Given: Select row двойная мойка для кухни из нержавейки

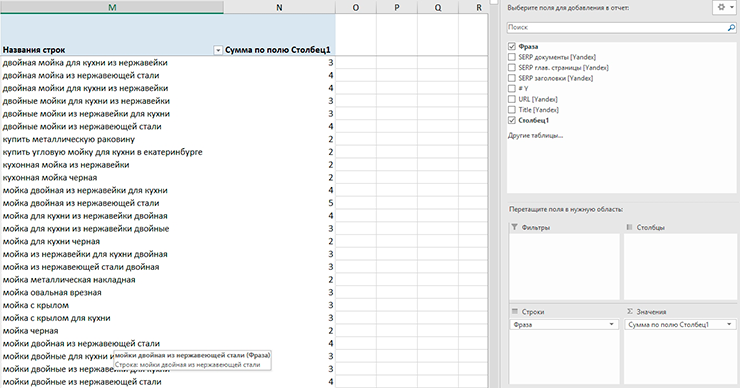Looking at the screenshot, I should click(85, 63).
